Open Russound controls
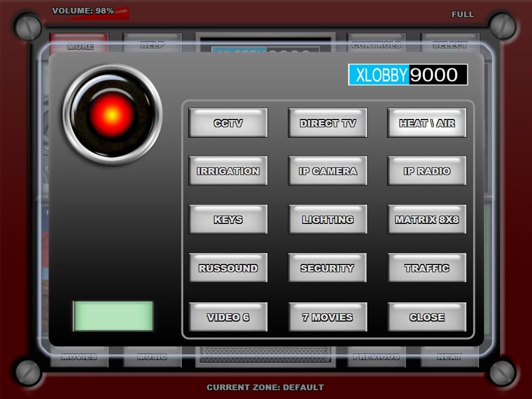 click(x=228, y=268)
